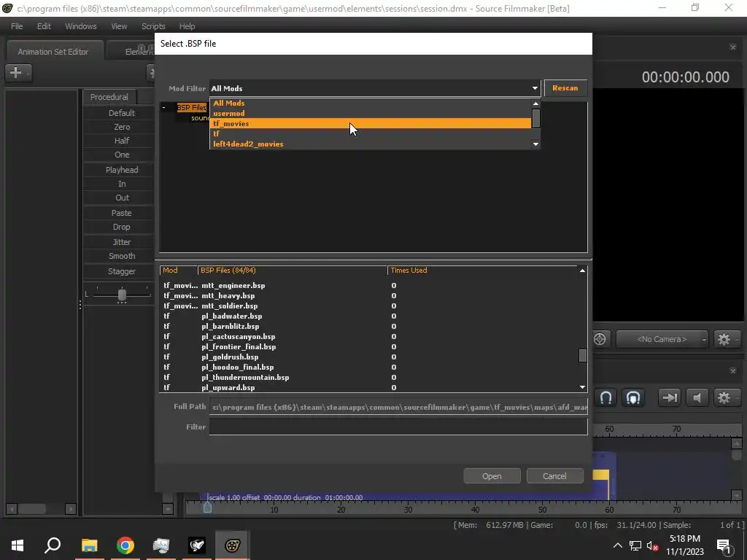Toggle the timeline speaker mute button
The image size is (747, 560).
(697, 397)
